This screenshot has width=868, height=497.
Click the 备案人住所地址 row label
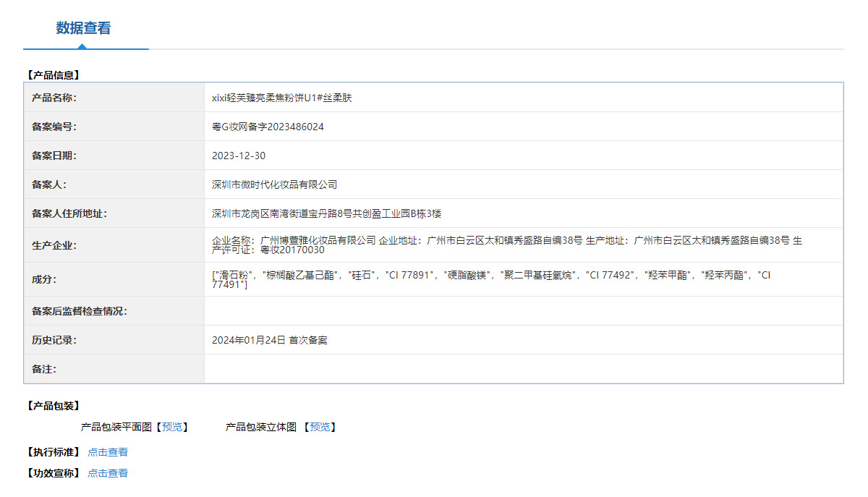coord(69,213)
